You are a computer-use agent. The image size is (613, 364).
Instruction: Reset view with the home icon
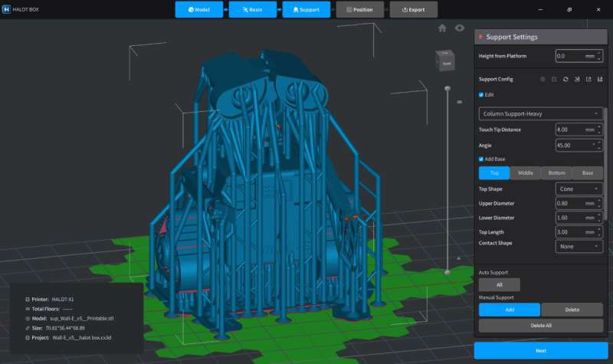point(442,28)
